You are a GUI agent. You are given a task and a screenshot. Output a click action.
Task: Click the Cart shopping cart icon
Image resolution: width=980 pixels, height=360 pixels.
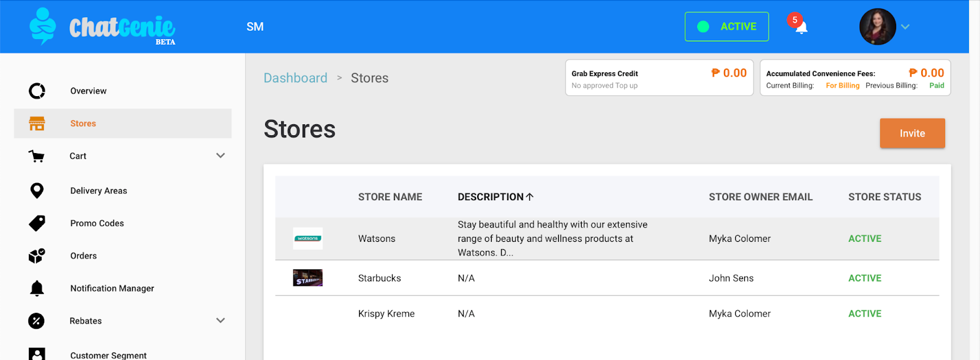[37, 156]
